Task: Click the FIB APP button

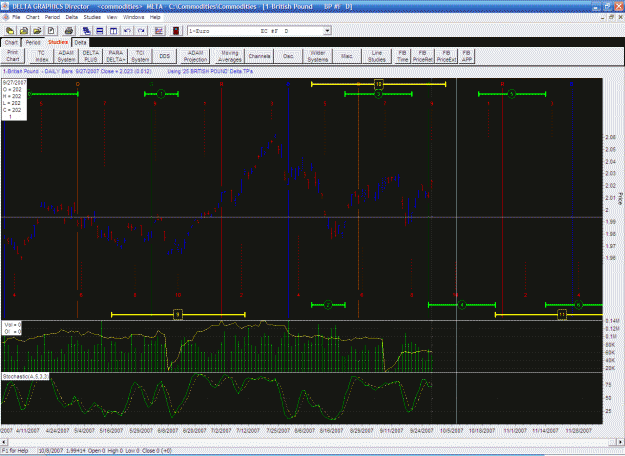Action: coord(466,56)
